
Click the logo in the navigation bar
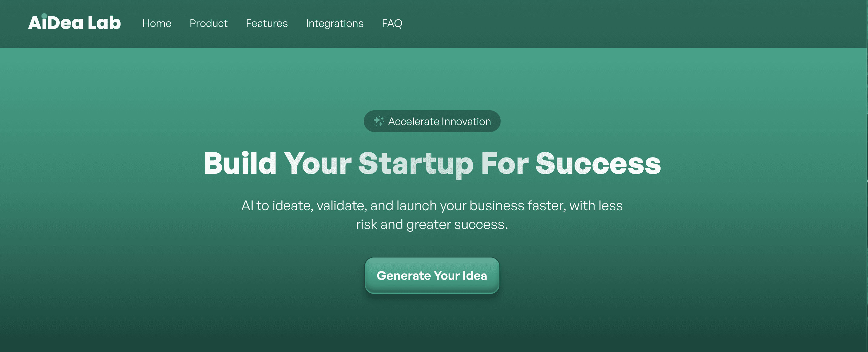click(x=74, y=23)
